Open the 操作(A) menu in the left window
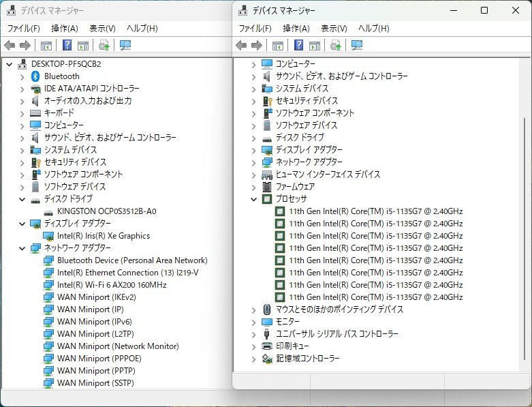This screenshot has height=407, width=532. point(64,29)
